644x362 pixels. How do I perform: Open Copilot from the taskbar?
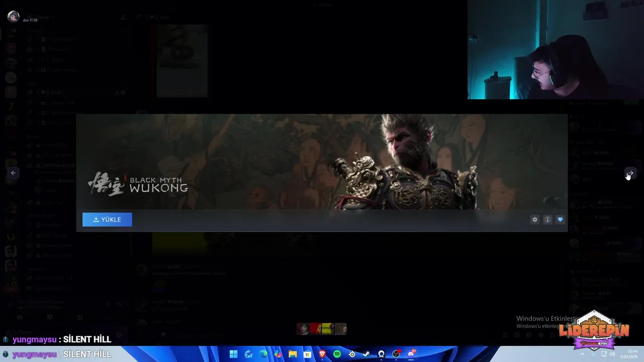pos(278,354)
